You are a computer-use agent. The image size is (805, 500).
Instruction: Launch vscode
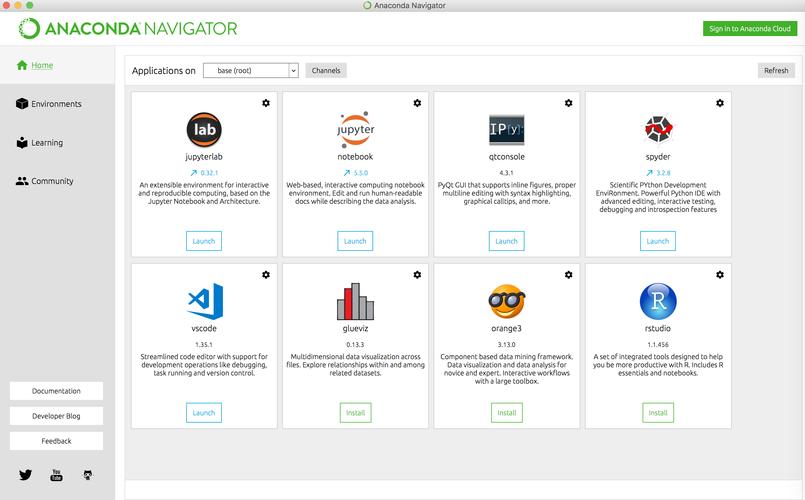(x=204, y=413)
